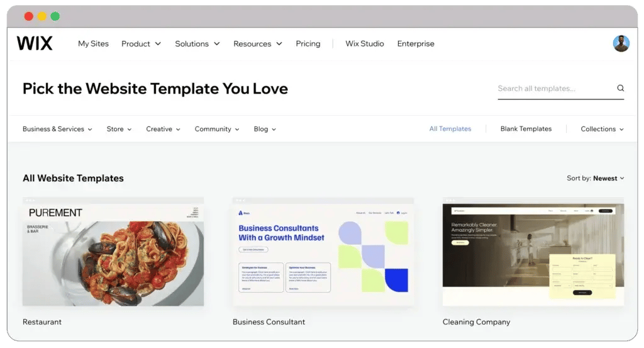
Task: Open the Resources dropdown menu
Action: click(257, 44)
